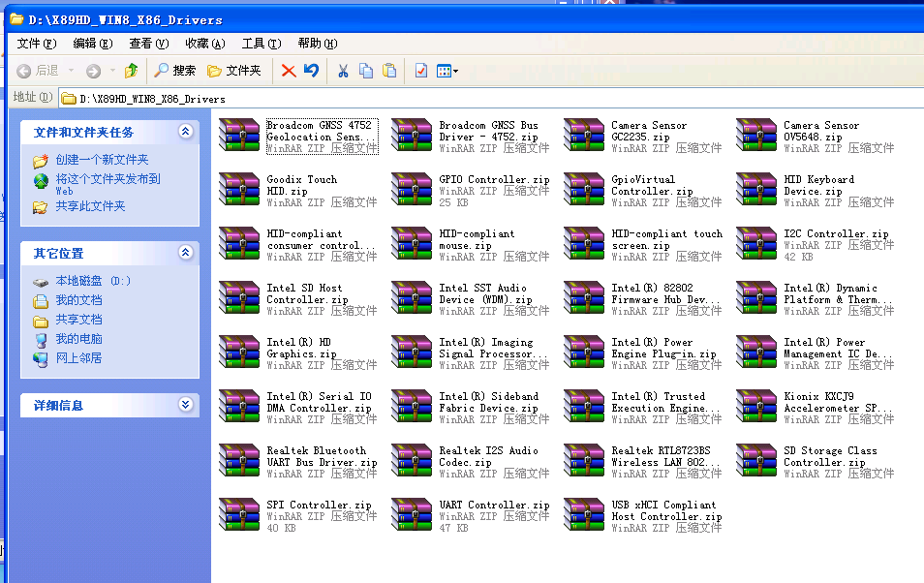The image size is (924, 583).
Task: Click file name Kionix KXCJ9 Accelerometer
Action: [838, 402]
